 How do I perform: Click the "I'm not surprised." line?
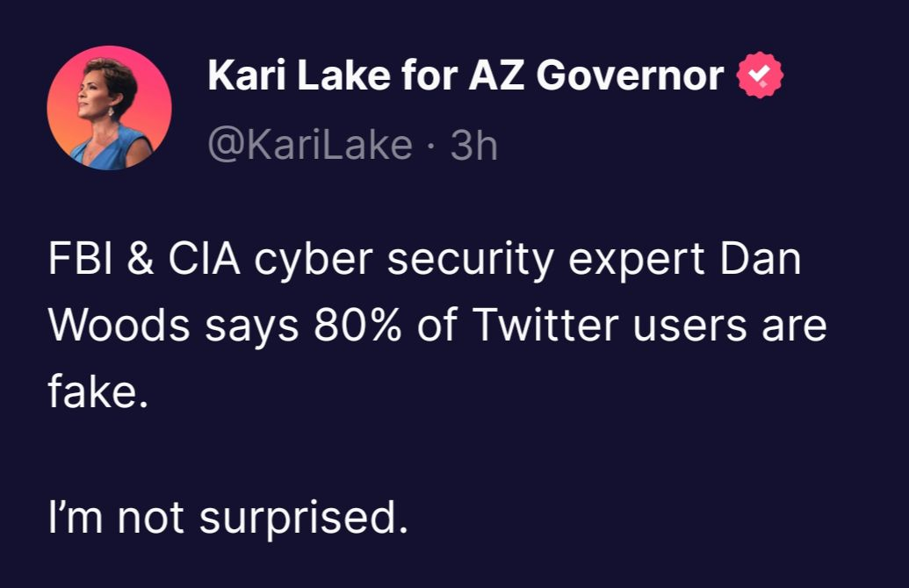coord(228,518)
